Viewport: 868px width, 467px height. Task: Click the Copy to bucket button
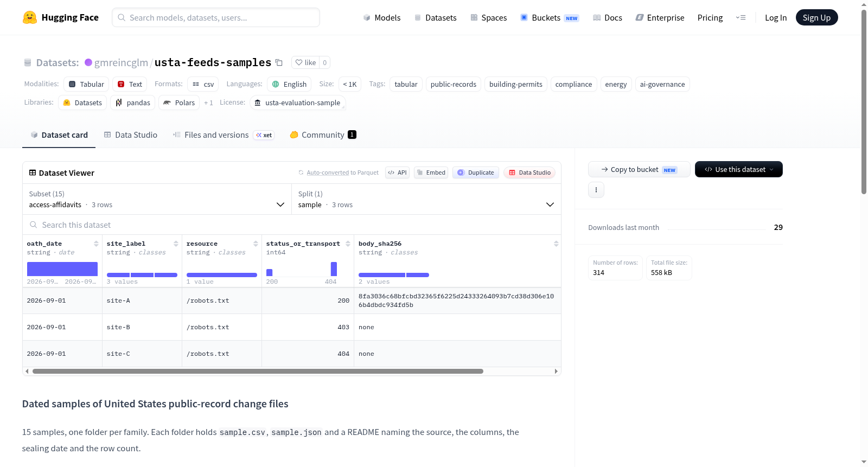[x=639, y=169]
